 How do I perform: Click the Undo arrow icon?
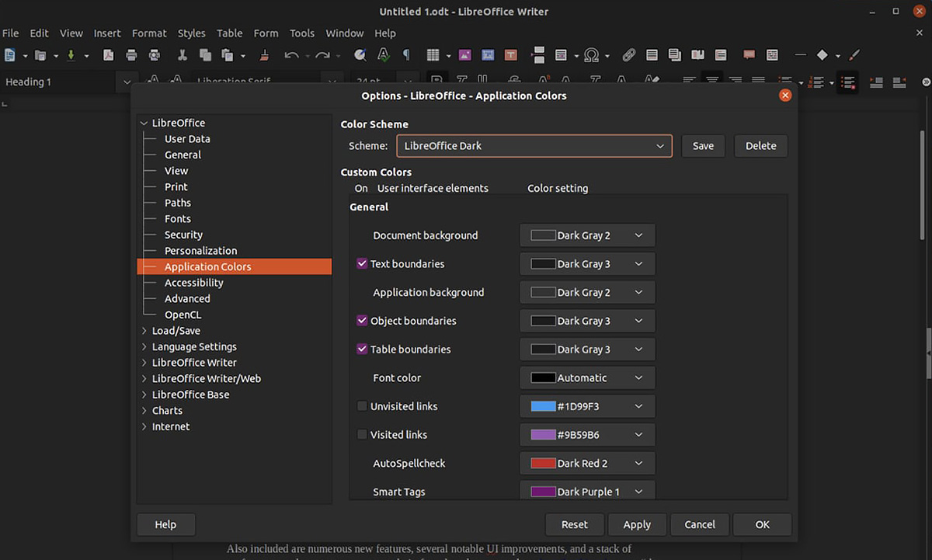[292, 55]
